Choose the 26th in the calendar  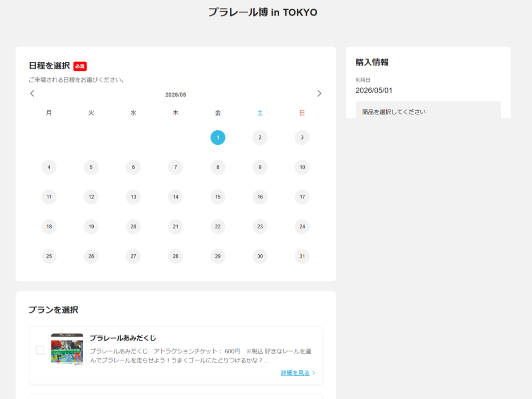pos(92,256)
